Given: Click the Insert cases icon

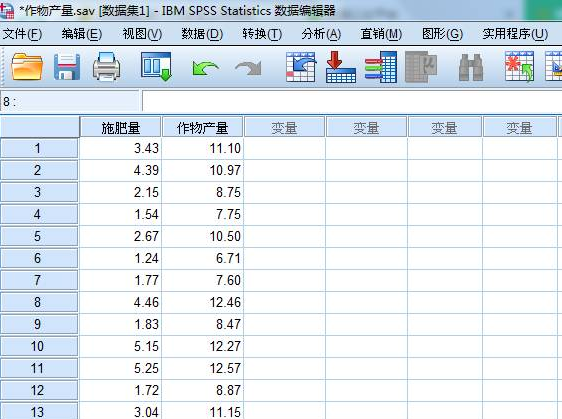Looking at the screenshot, I should coord(519,67).
